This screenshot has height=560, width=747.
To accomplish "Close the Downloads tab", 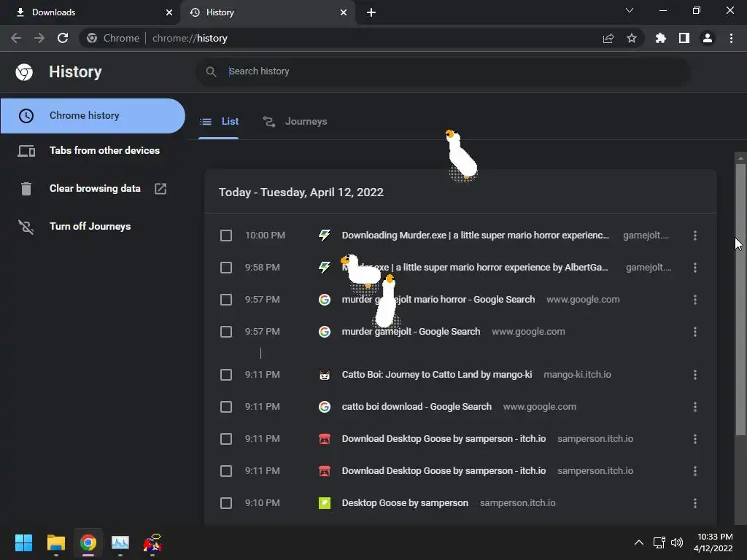I will coord(169,12).
